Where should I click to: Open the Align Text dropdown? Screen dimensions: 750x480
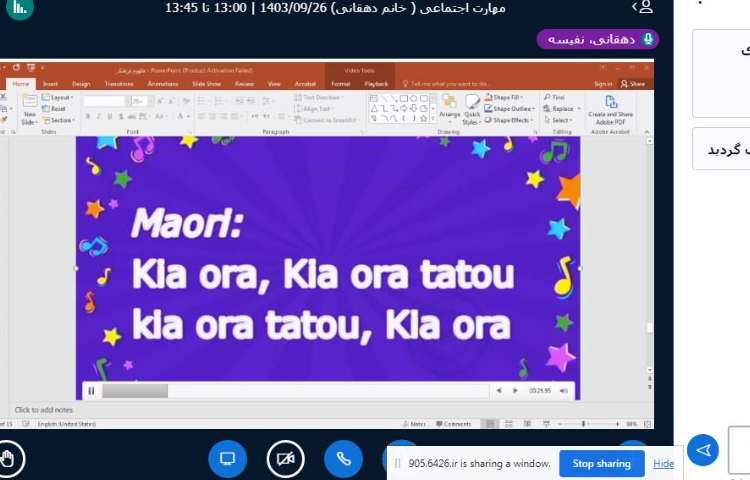click(x=315, y=109)
